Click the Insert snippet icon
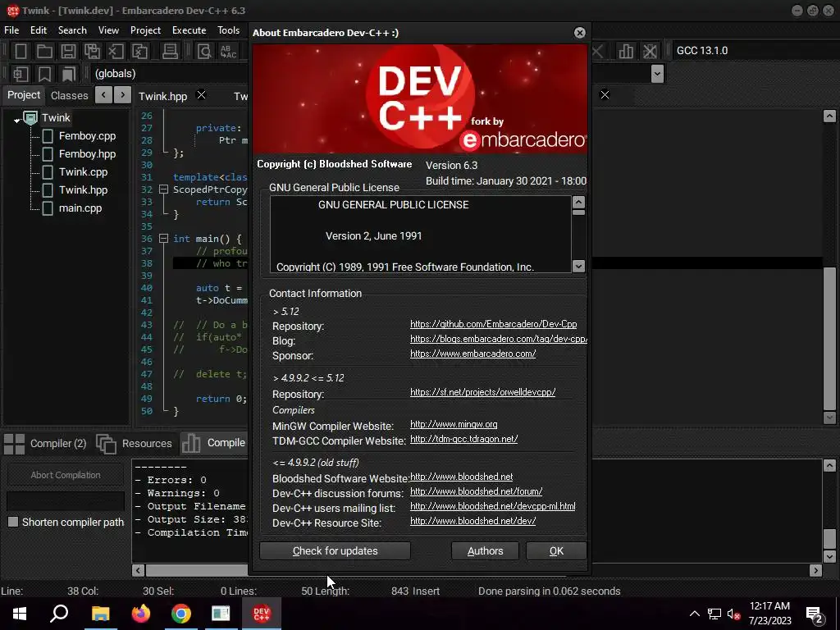 [x=21, y=73]
